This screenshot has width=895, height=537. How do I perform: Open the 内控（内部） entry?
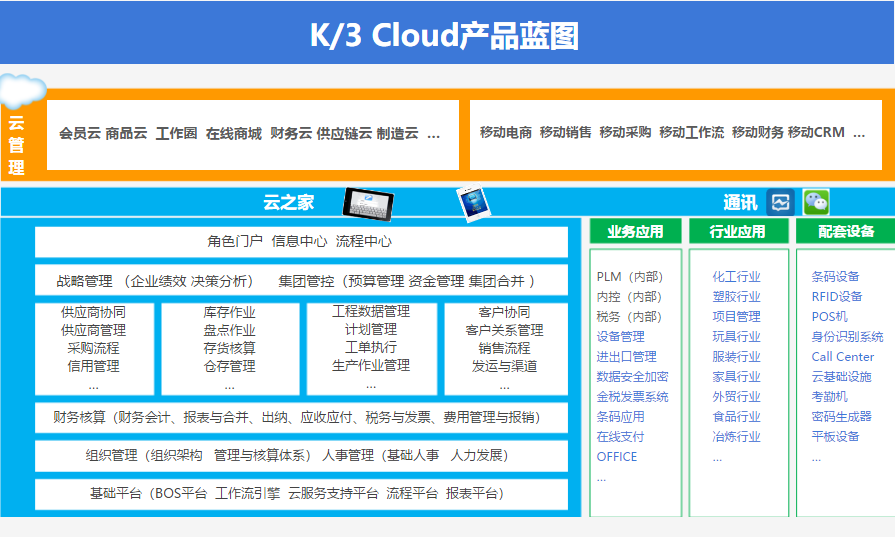click(629, 297)
